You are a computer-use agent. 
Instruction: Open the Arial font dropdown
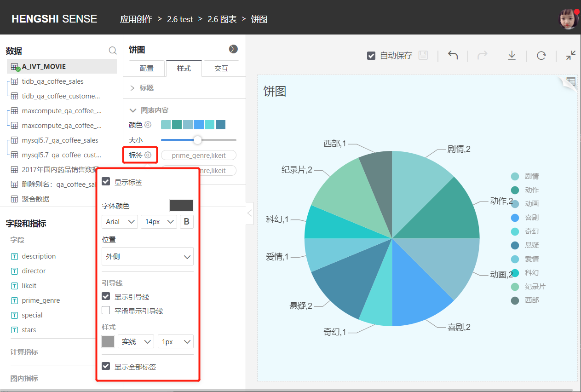coord(120,222)
